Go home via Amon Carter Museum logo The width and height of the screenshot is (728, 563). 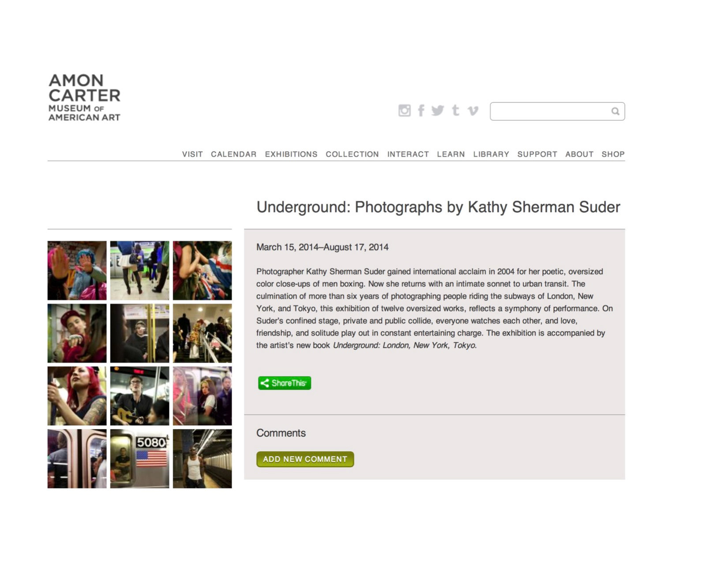[84, 98]
